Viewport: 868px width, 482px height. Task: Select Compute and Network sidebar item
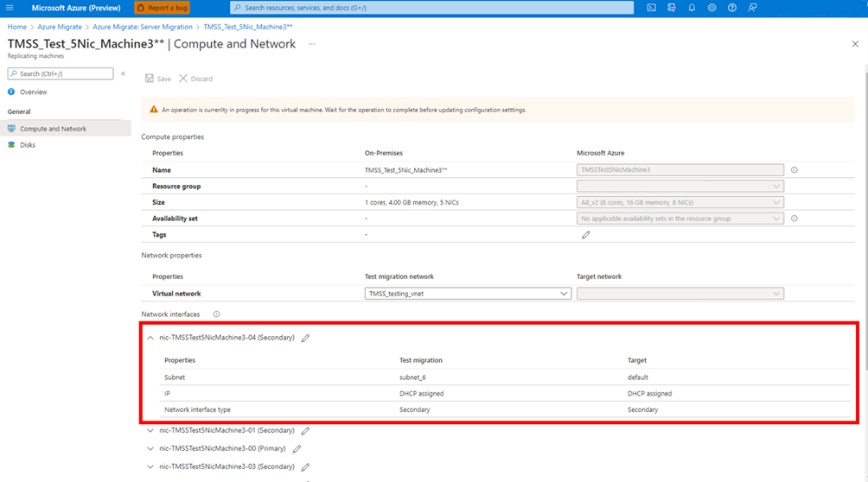(x=66, y=129)
